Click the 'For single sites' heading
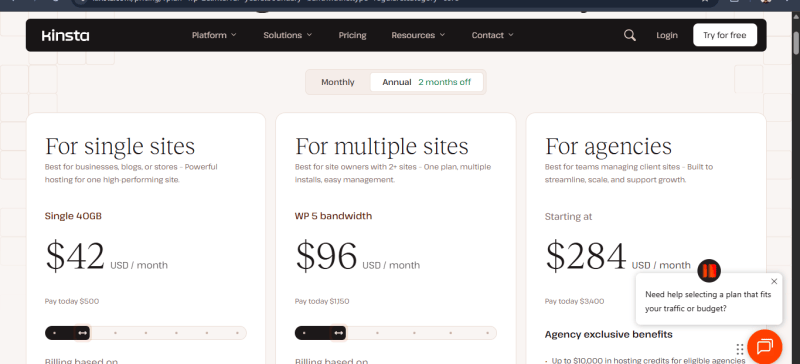The height and width of the screenshot is (364, 800). click(120, 147)
